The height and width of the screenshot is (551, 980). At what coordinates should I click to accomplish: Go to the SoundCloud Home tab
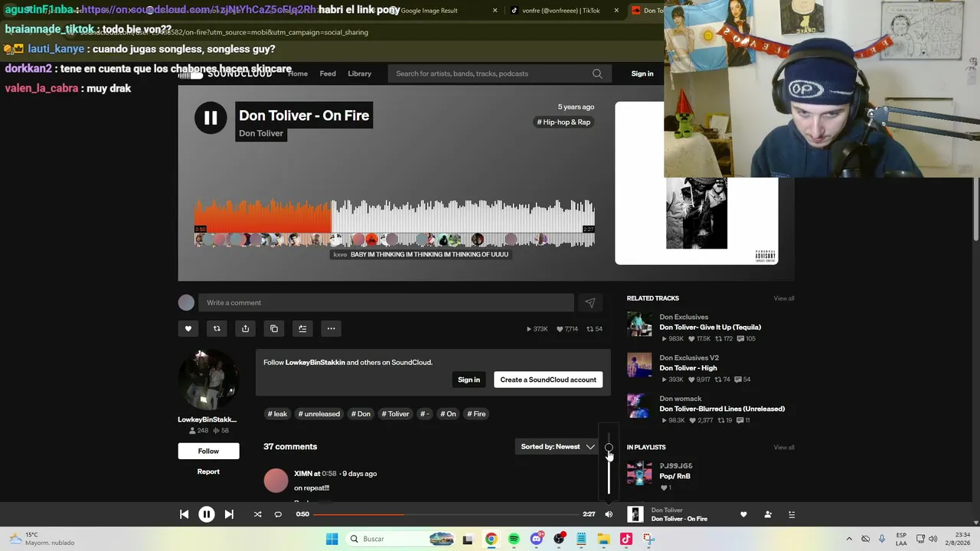pos(298,73)
